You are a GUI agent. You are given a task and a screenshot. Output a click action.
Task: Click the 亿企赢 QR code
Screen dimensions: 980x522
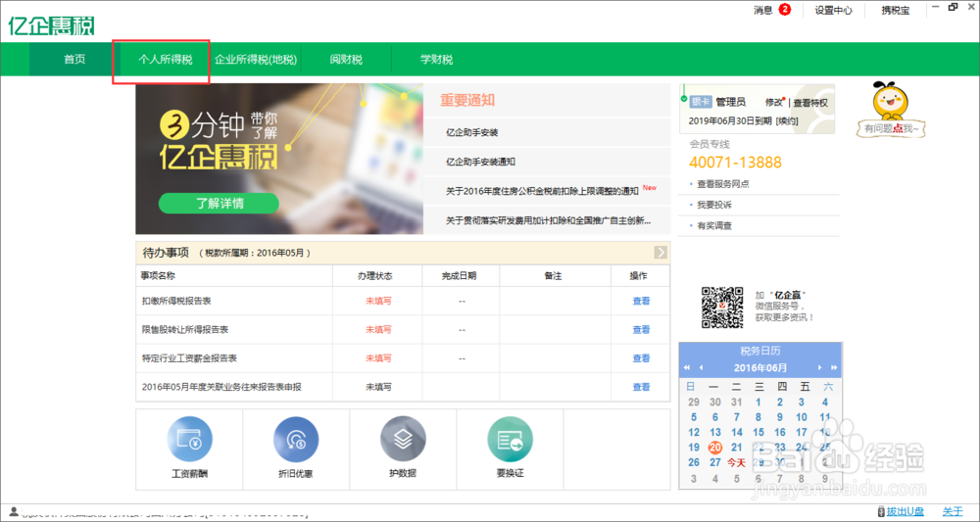722,308
